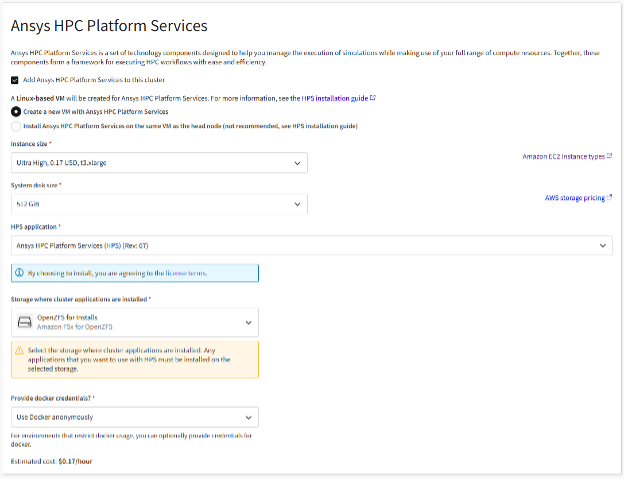Viewport: 624px width, 480px height.
Task: Click the OpenZFS storage drive icon
Action: pos(25,322)
